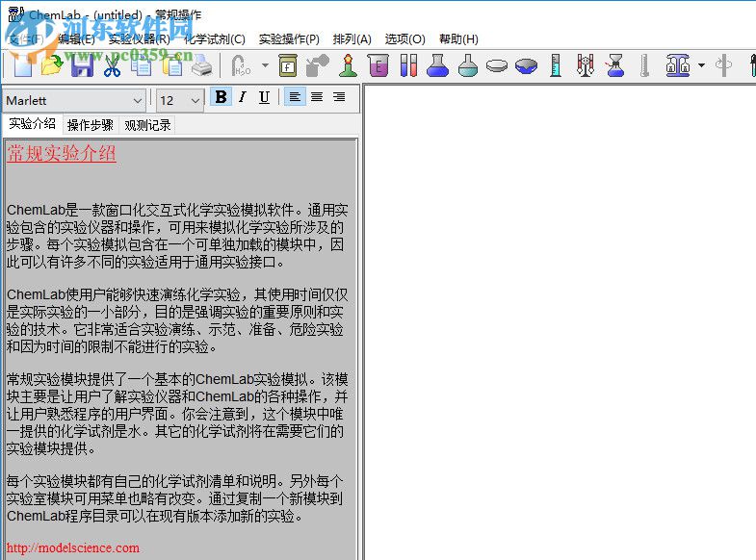Screen dimensions: 756x560
Task: Open the 实验操作(P) menu
Action: 289,39
